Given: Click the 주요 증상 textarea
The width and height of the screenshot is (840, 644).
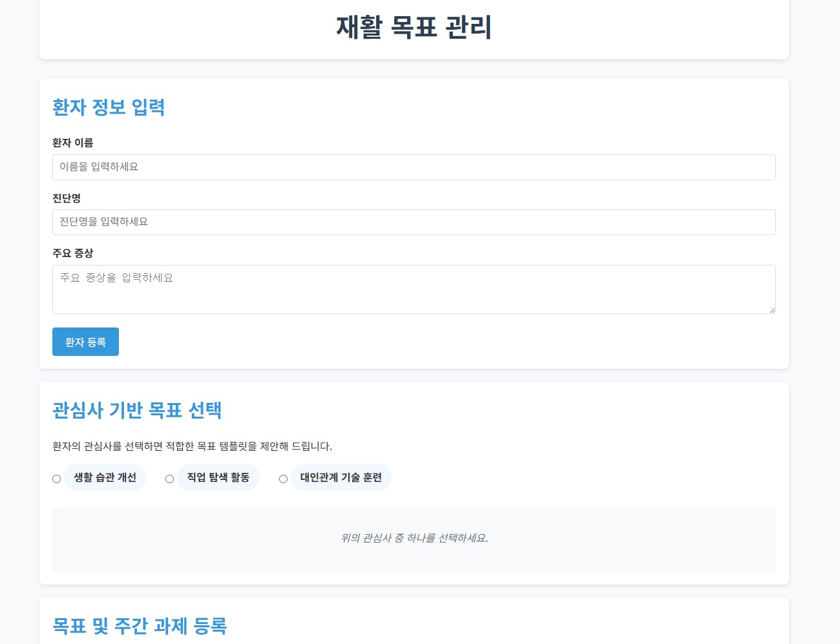Looking at the screenshot, I should 414,289.
